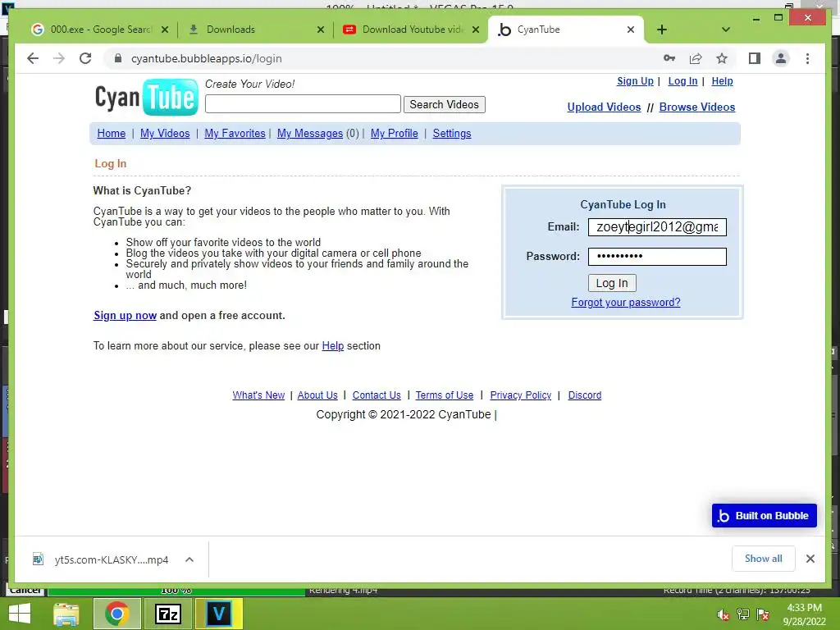Viewport: 840px width, 630px height.
Task: Open My Videos in navigation bar
Action: [165, 134]
